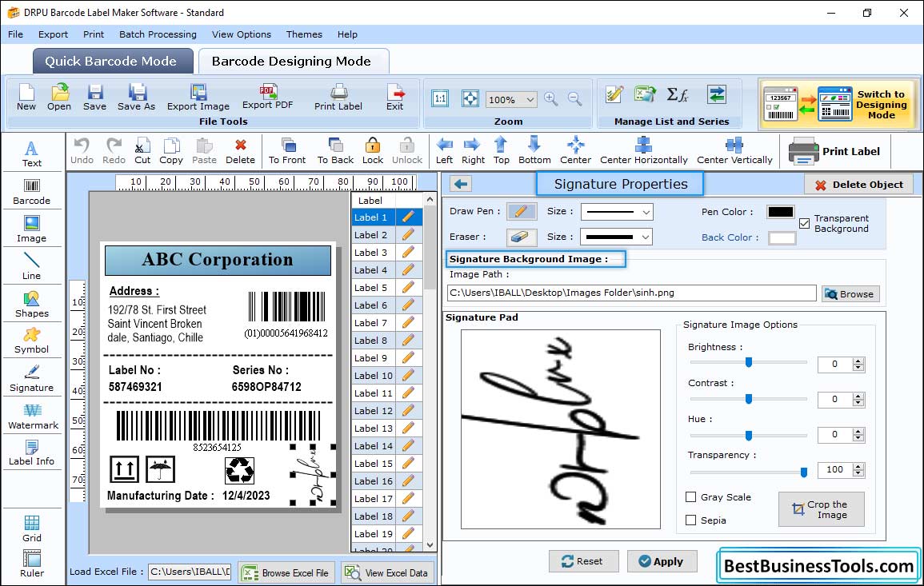Select the Symbol tool
Image resolution: width=924 pixels, height=586 pixels.
[x=32, y=341]
